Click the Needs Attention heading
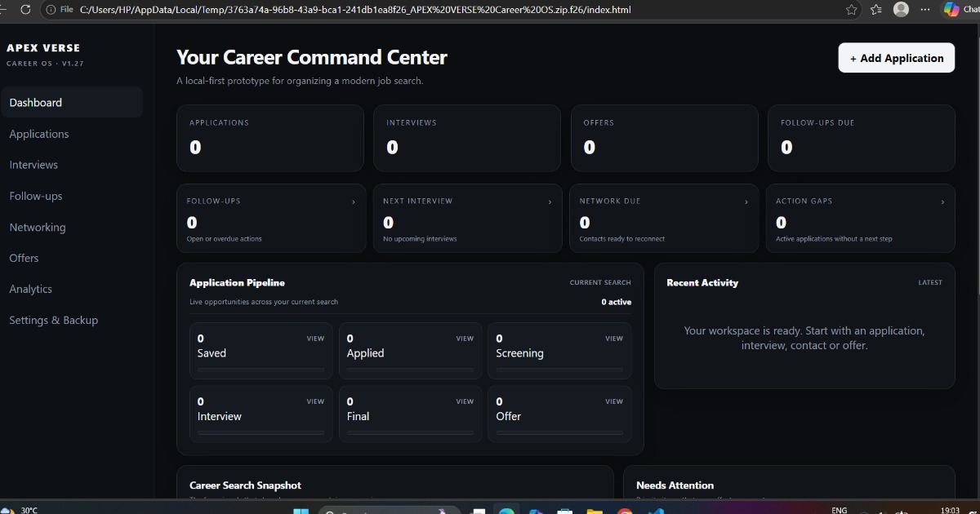This screenshot has width=980, height=514. 675,485
